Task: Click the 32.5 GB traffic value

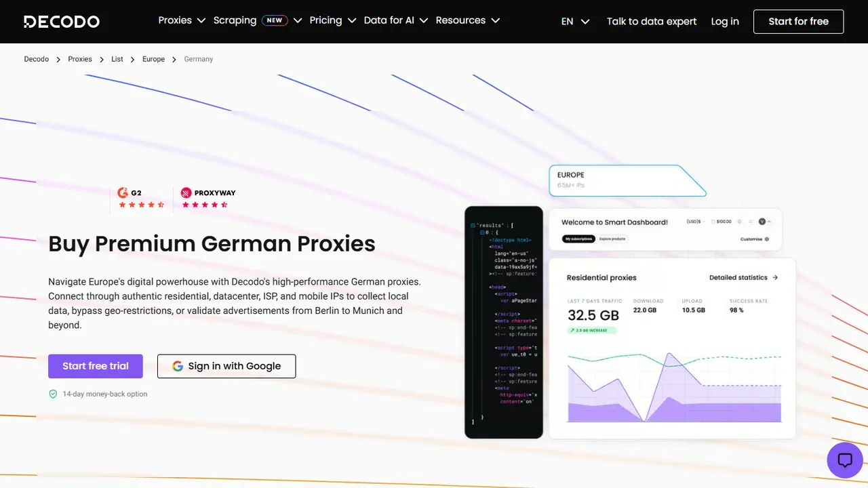Action: coord(593,315)
